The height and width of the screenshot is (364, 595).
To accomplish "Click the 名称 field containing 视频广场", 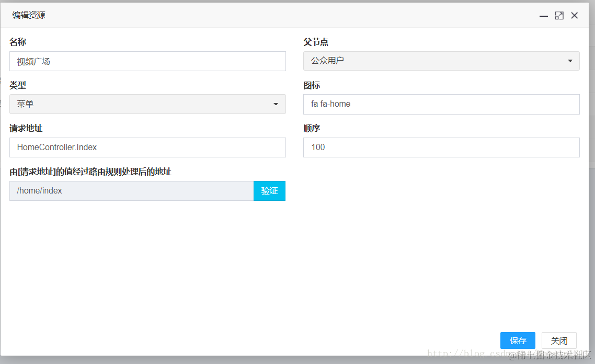I will click(x=147, y=61).
